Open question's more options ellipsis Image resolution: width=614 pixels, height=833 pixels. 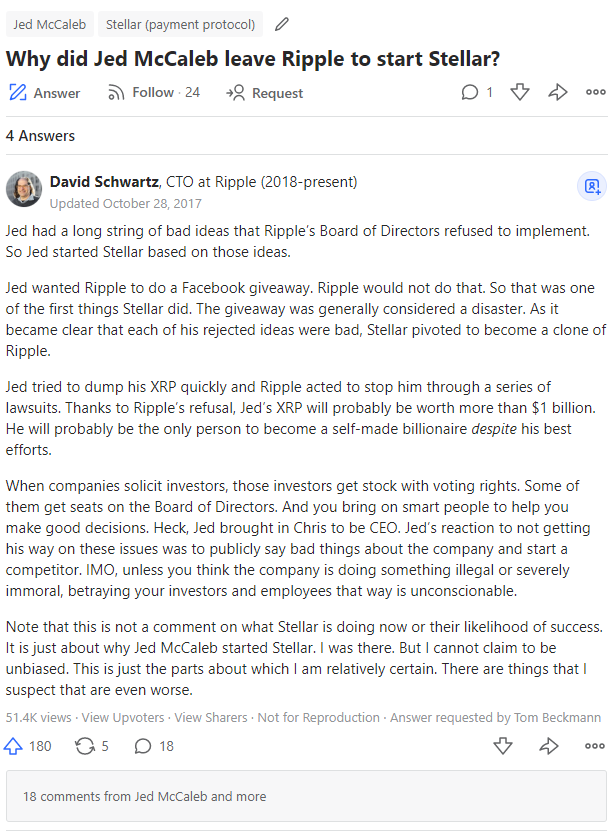(595, 93)
